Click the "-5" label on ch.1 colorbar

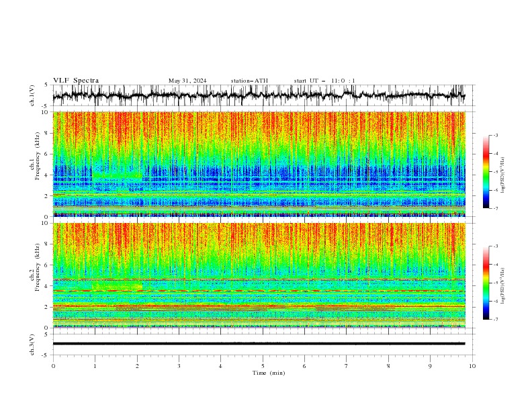496,172
